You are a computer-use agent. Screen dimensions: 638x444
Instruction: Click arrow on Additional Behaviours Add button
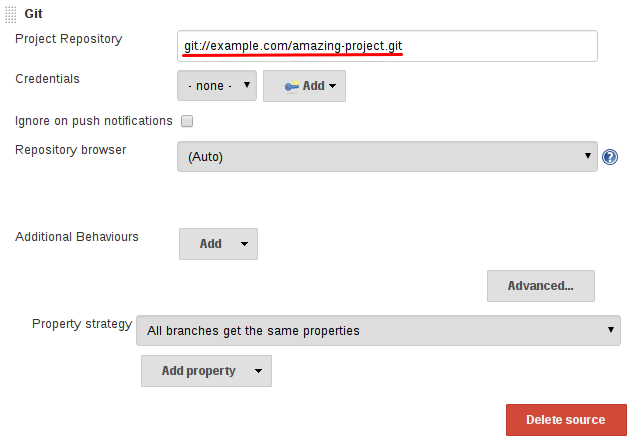click(243, 244)
